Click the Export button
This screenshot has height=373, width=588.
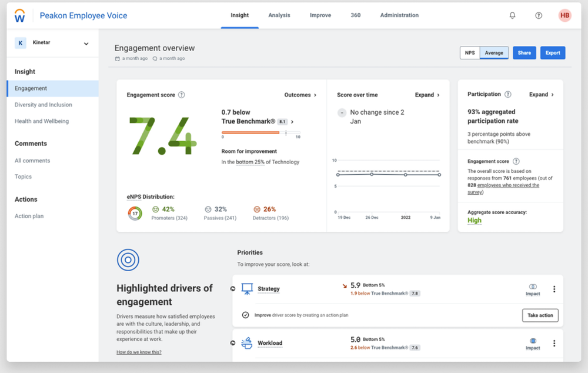pyautogui.click(x=552, y=52)
